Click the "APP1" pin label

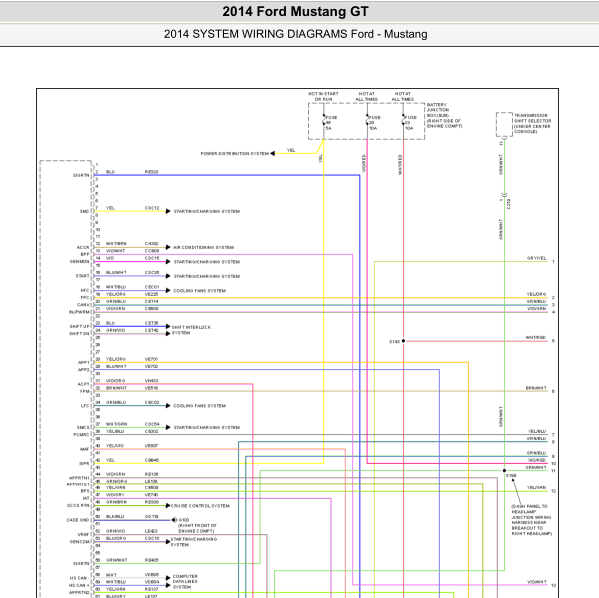[84, 362]
